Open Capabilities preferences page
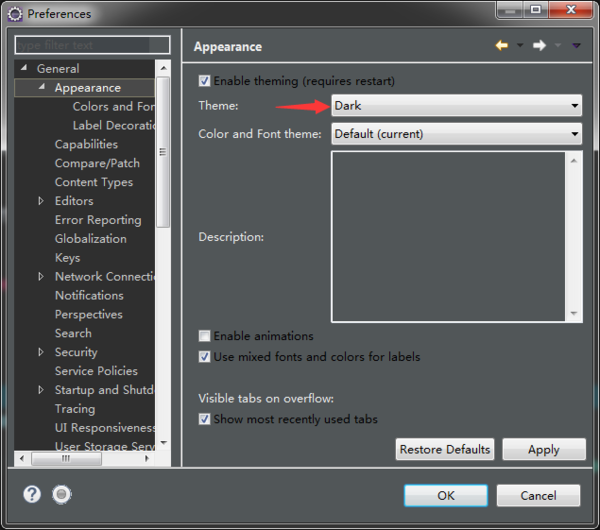The width and height of the screenshot is (600, 530). click(x=86, y=144)
